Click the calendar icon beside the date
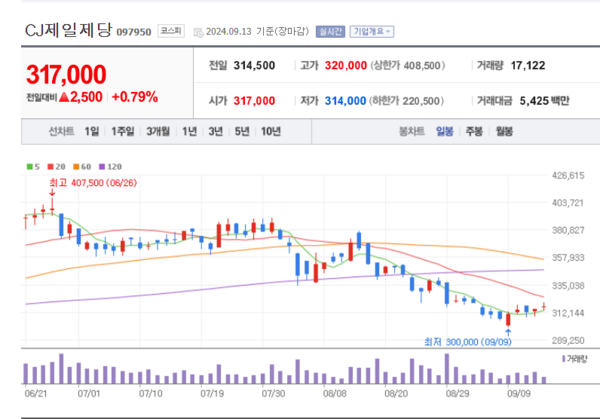The height and width of the screenshot is (419, 600). coord(196,32)
